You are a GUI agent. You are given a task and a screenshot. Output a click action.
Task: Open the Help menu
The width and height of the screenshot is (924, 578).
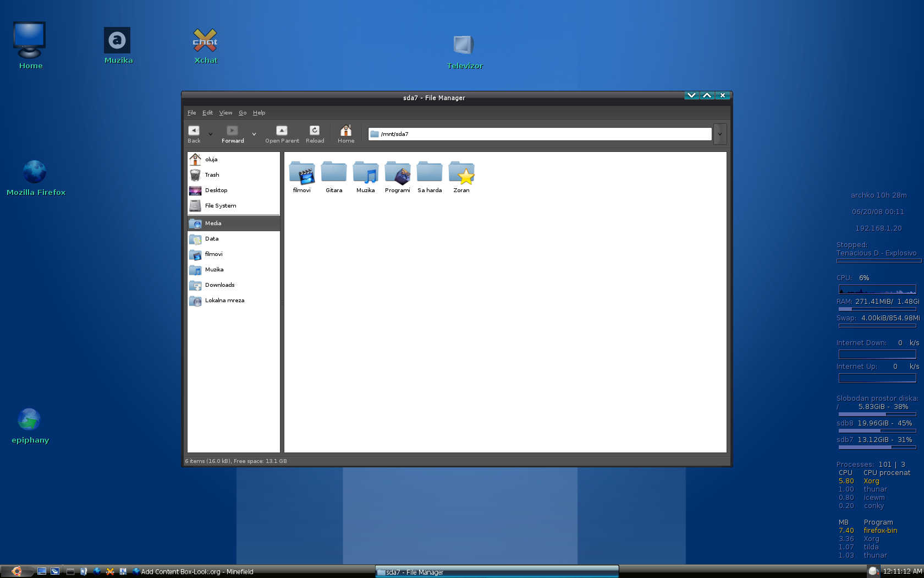point(259,113)
